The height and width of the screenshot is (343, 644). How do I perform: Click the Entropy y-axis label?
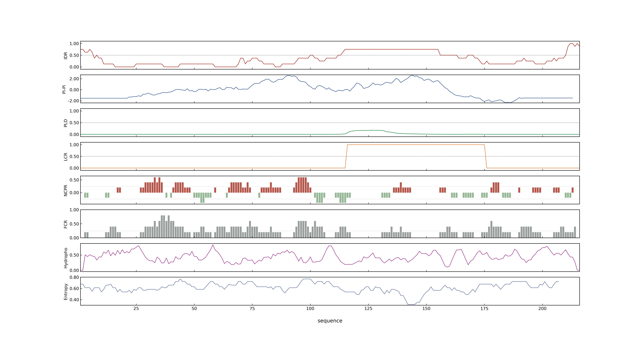66,291
